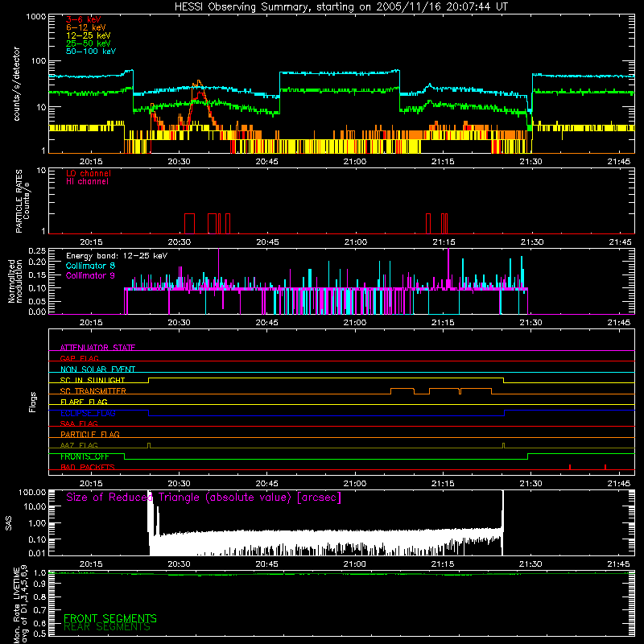
Task: Click the 100.00 tick on SAS axis
Action: 32,492
